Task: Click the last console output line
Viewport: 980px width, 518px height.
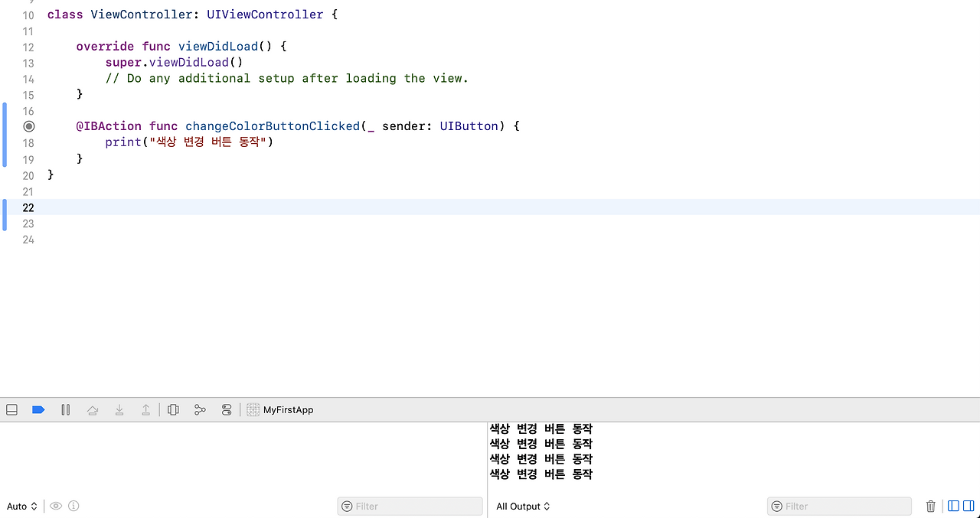Action: coord(541,474)
